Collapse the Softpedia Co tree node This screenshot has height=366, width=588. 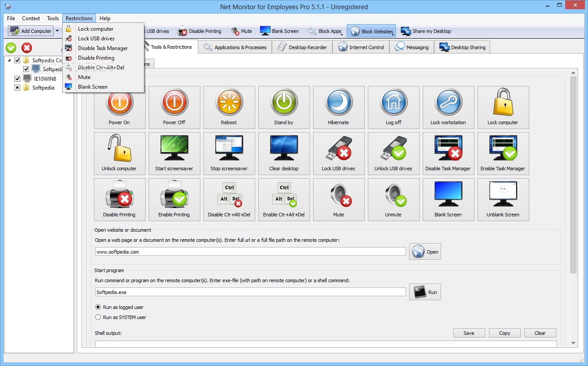(10, 60)
